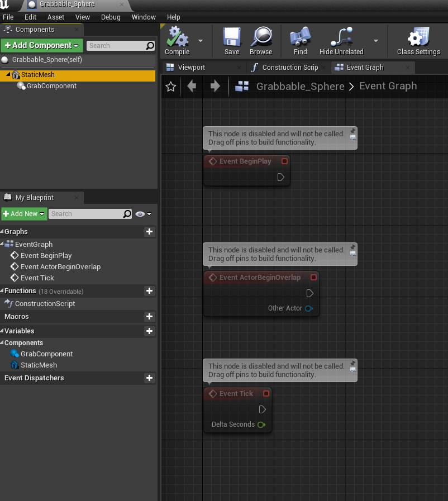This screenshot has height=501, width=448.
Task: Add a new variable with plus button
Action: click(149, 331)
